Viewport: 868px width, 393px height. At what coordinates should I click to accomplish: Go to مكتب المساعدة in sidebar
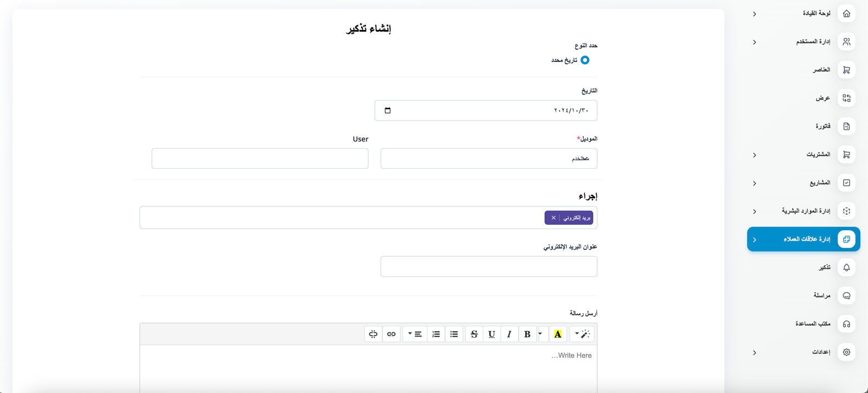point(813,324)
